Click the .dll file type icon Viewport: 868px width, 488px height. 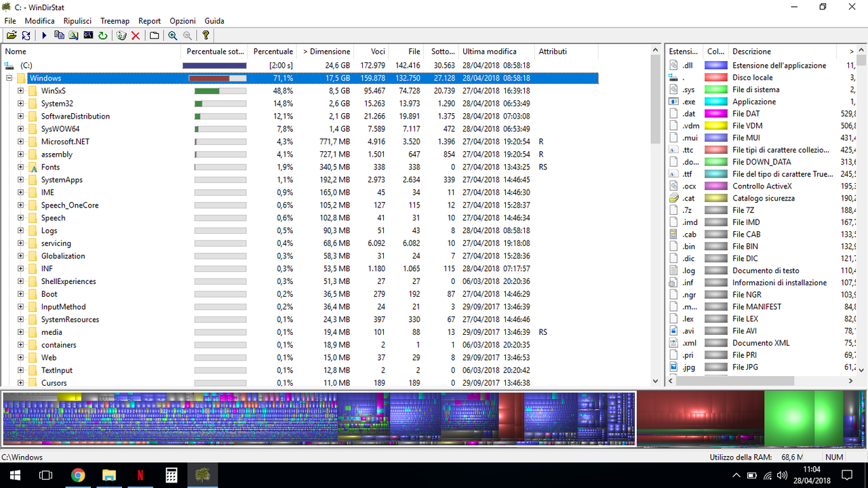[674, 66]
